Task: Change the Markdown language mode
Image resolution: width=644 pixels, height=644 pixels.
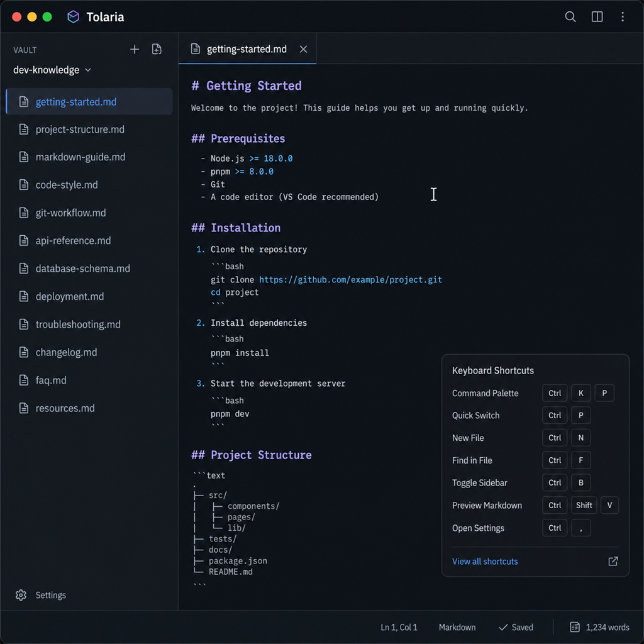Action: pyautogui.click(x=457, y=627)
